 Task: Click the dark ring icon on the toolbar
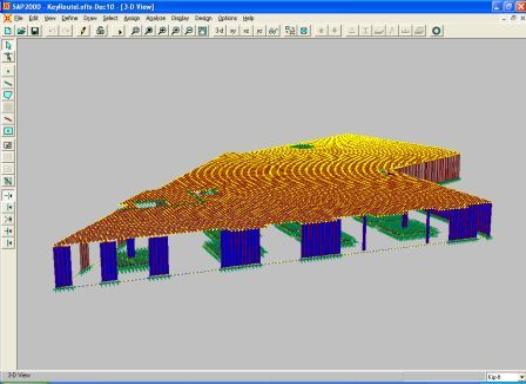[436, 31]
